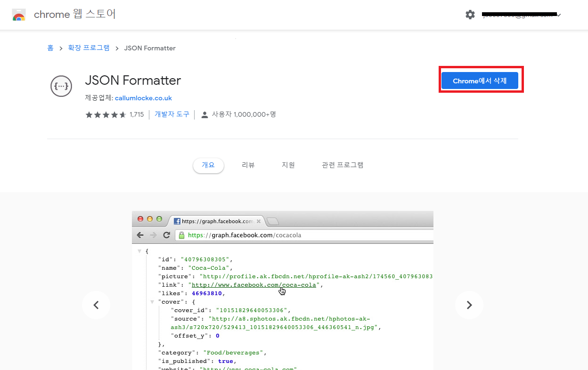Switch to the 리뷰 tab
The width and height of the screenshot is (588, 370).
pos(248,165)
